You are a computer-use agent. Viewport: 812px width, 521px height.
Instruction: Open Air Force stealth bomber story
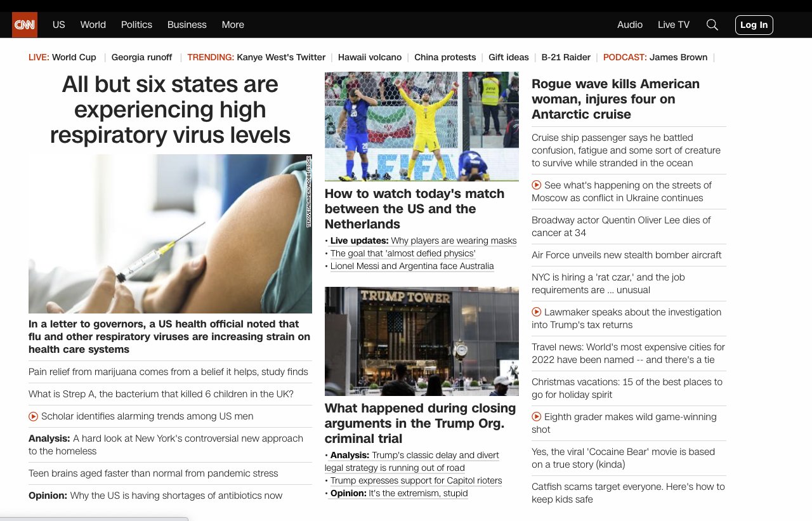(x=627, y=255)
